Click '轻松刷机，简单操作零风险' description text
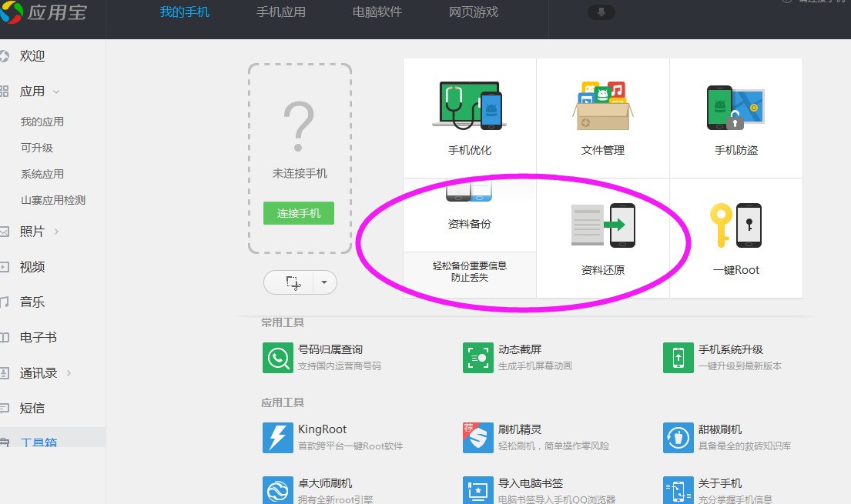851x504 pixels. 554,446
